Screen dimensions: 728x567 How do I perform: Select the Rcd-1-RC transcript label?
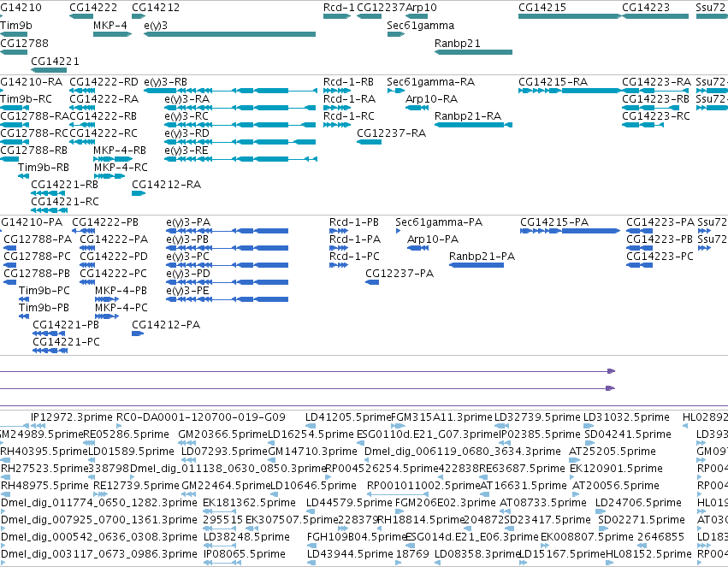349,116
